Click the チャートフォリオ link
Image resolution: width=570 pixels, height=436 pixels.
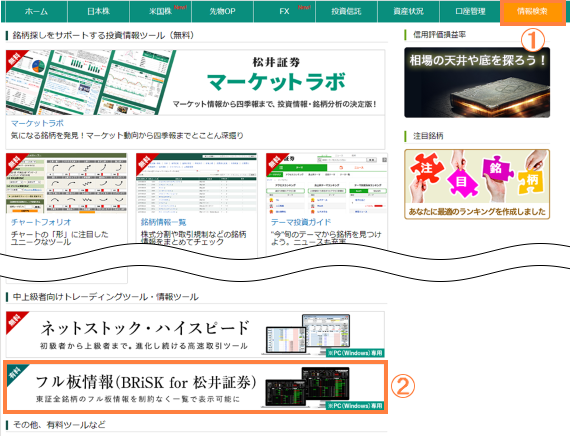41,222
